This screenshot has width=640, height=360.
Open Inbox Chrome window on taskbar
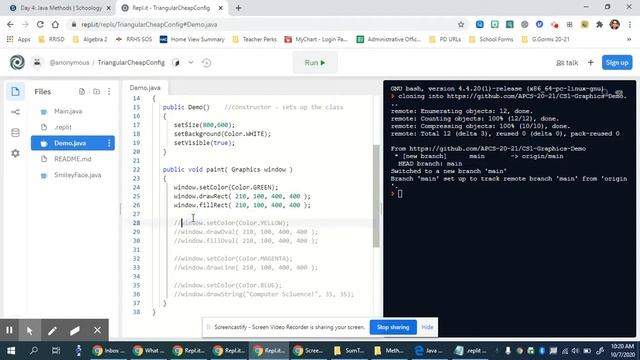109,351
